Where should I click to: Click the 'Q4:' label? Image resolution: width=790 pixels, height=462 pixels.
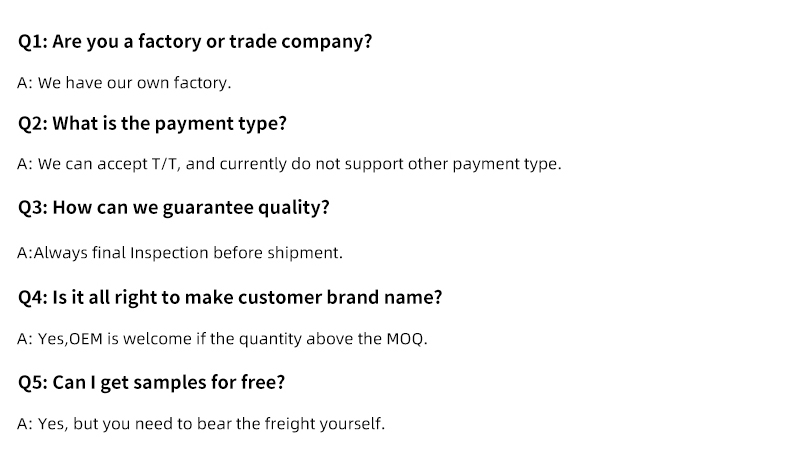[x=33, y=298]
